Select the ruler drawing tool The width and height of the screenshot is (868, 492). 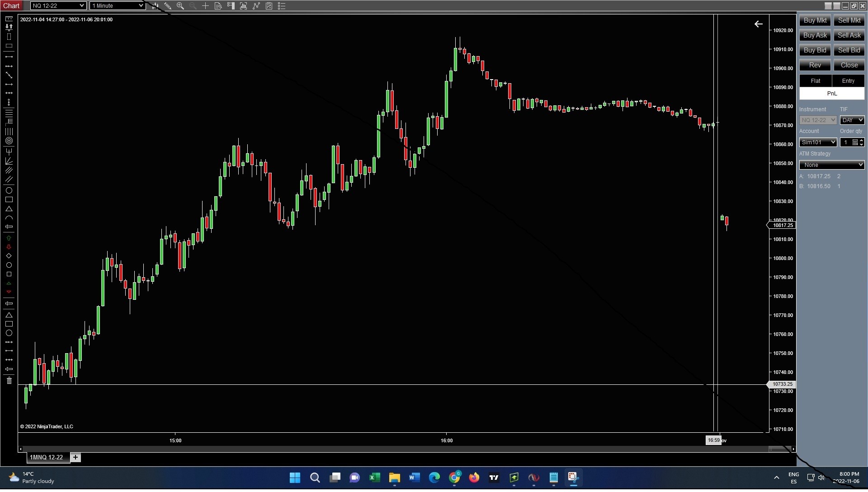tap(9, 19)
